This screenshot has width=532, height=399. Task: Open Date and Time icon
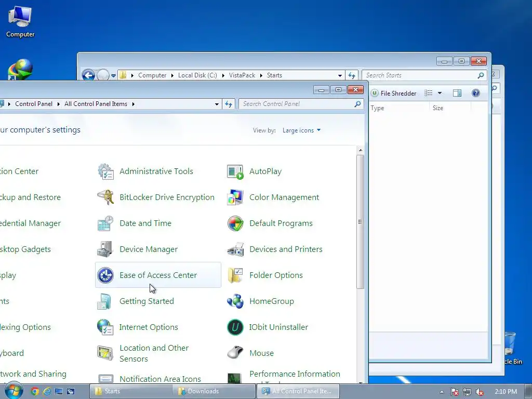click(x=105, y=223)
